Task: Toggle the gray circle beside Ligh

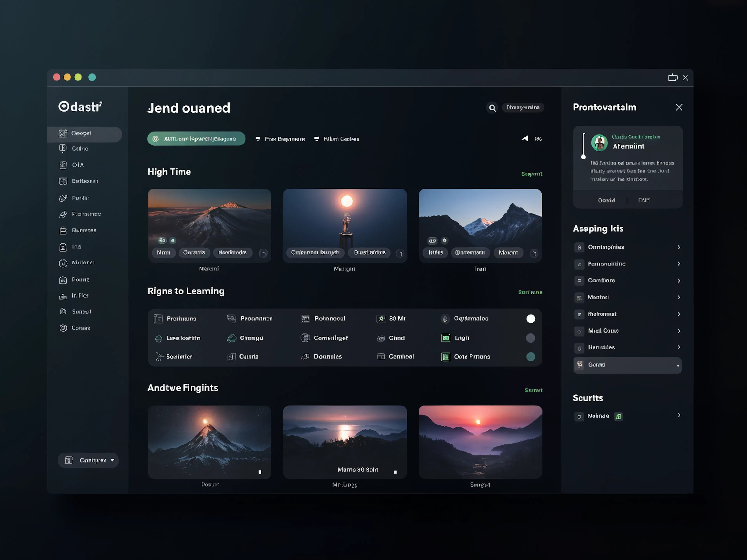Action: click(530, 338)
